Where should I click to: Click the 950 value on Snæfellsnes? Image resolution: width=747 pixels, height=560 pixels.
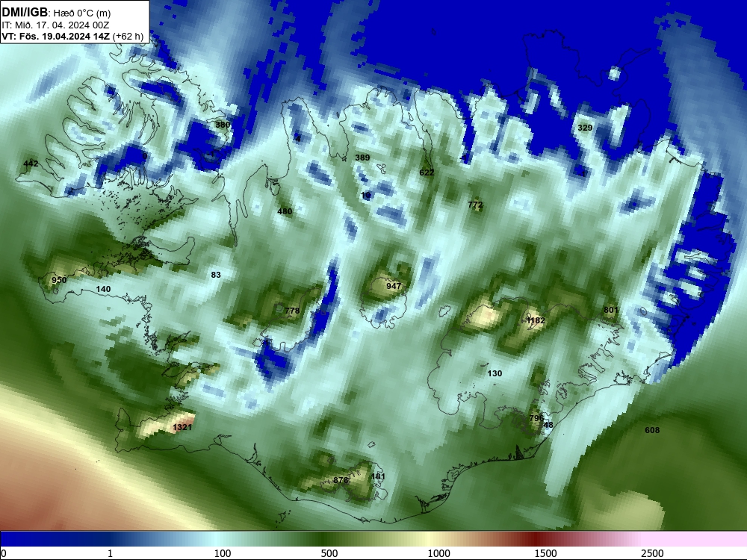[x=59, y=280]
